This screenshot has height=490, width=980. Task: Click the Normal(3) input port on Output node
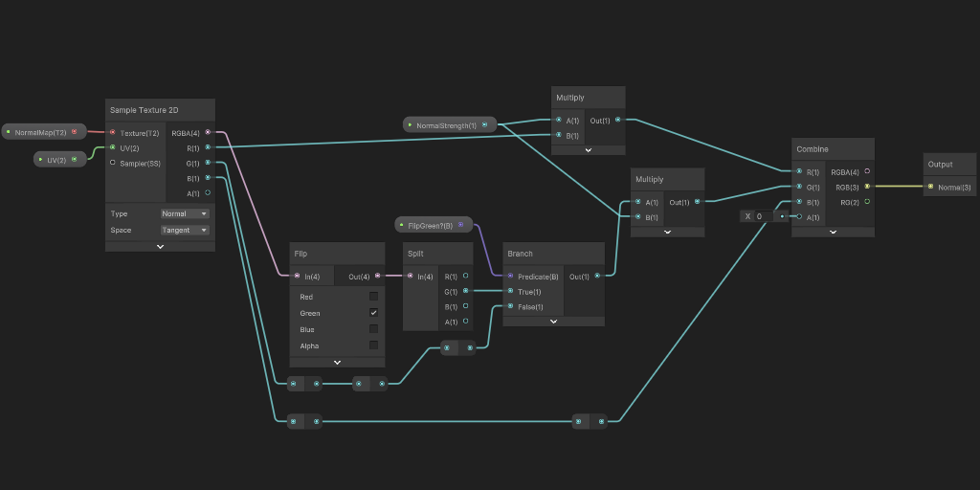(930, 187)
